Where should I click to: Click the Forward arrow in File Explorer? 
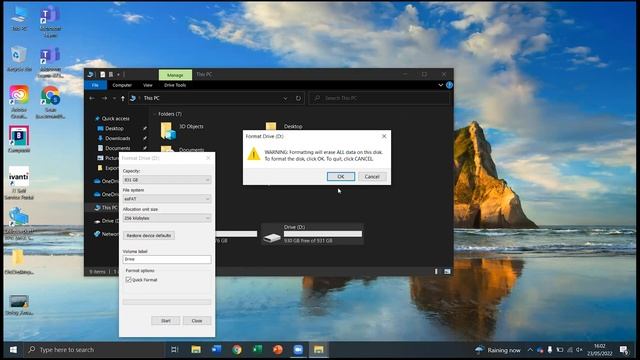click(104, 98)
